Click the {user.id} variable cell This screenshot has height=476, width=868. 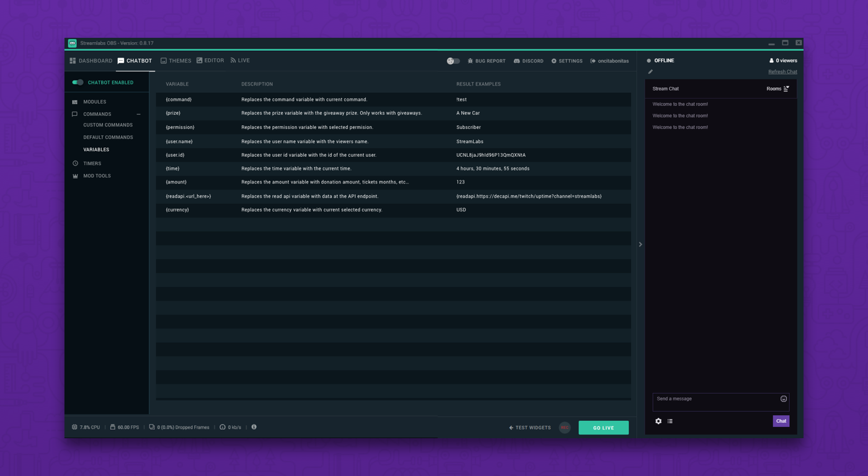pyautogui.click(x=175, y=155)
